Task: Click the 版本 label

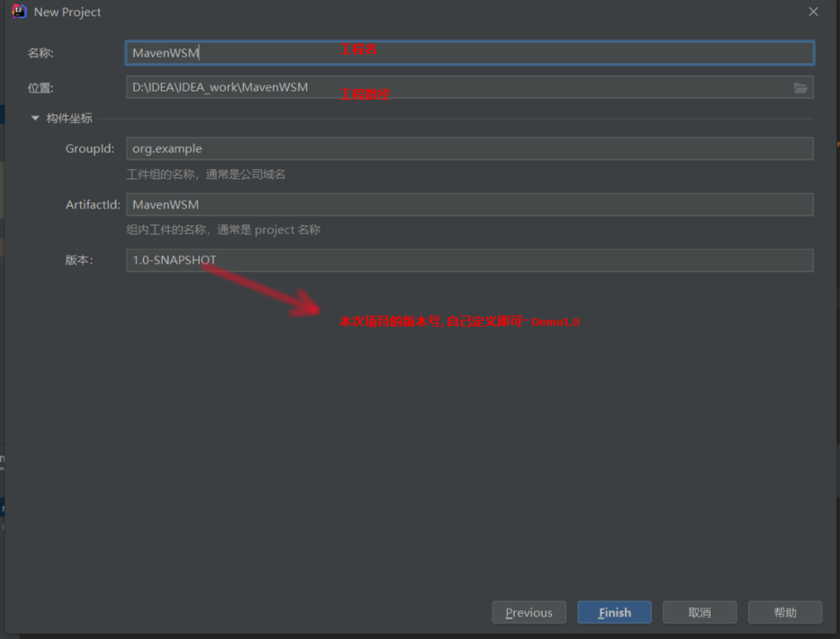Action: pos(79,260)
